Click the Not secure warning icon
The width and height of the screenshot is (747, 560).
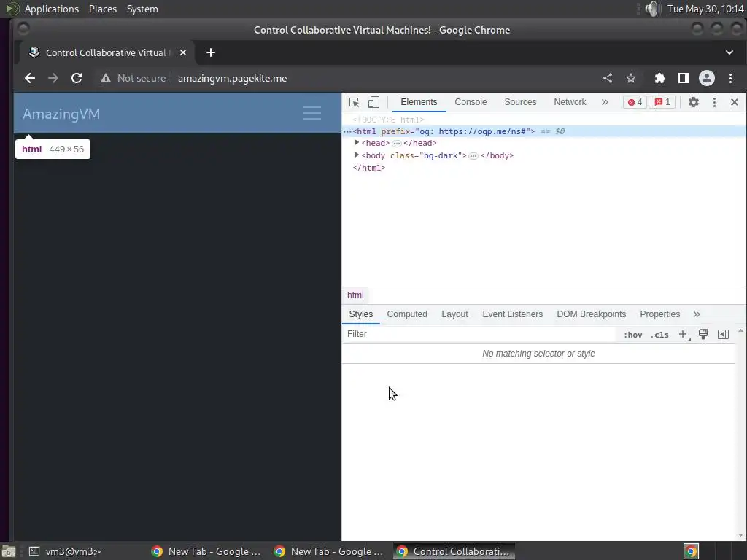[x=106, y=78]
